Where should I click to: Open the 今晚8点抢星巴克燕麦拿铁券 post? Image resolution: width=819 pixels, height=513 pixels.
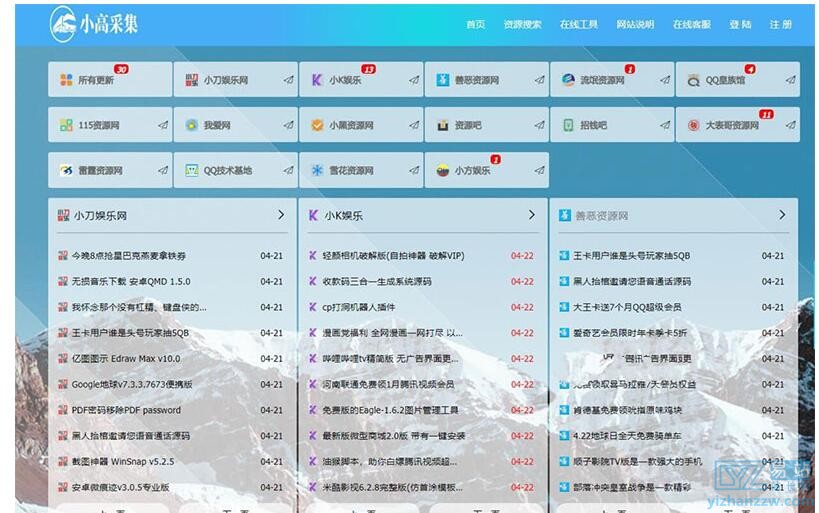(x=128, y=255)
